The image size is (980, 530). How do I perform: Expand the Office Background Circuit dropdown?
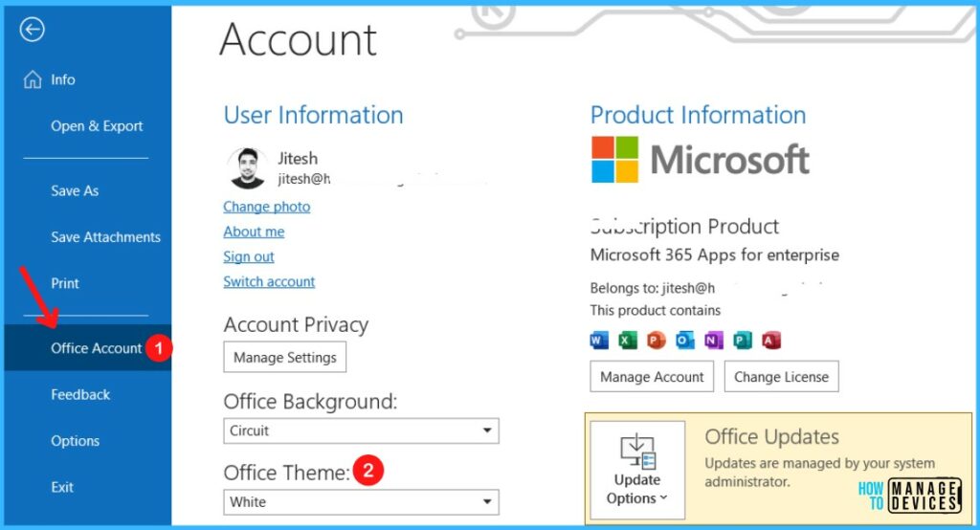click(361, 431)
